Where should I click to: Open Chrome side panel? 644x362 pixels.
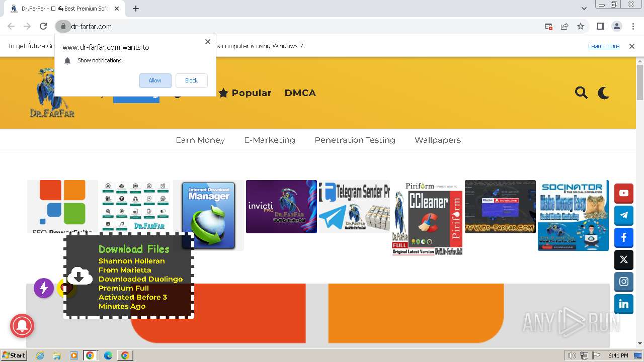point(600,26)
